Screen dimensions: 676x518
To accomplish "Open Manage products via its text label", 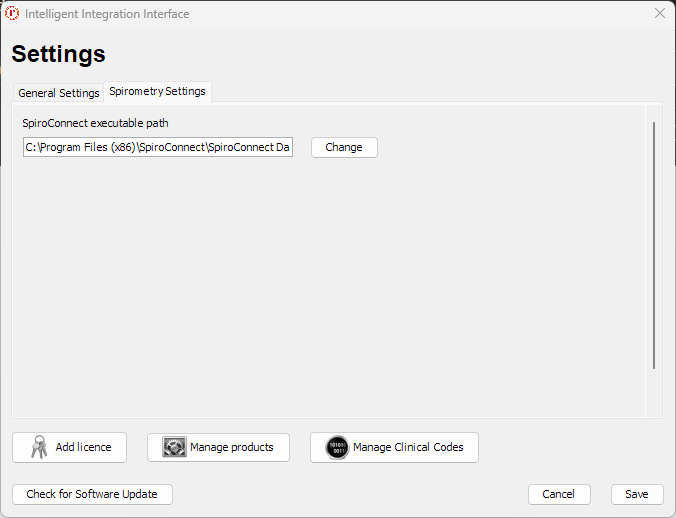I will click(231, 447).
